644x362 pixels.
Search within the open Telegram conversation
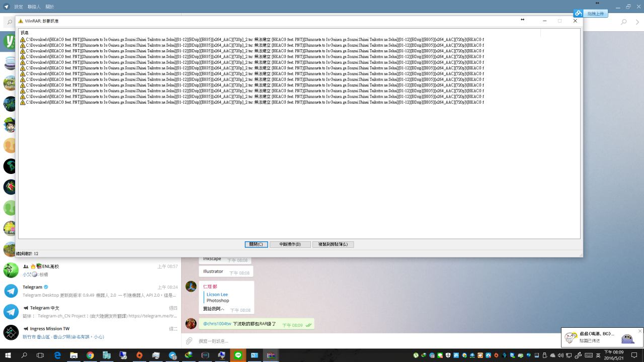[624, 22]
